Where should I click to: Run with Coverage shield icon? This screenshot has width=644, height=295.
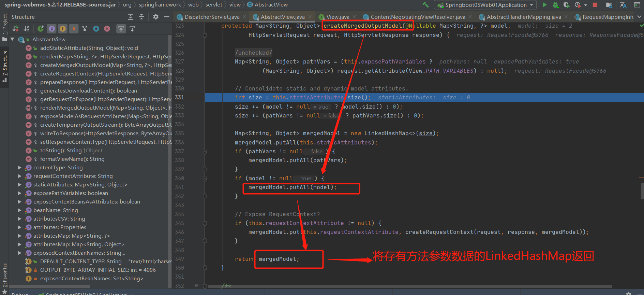tap(566, 5)
